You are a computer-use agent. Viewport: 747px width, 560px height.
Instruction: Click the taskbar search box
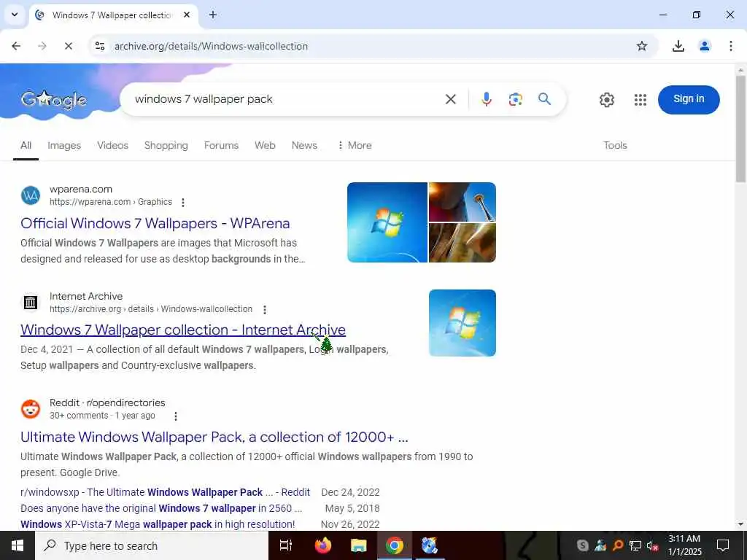(152, 545)
